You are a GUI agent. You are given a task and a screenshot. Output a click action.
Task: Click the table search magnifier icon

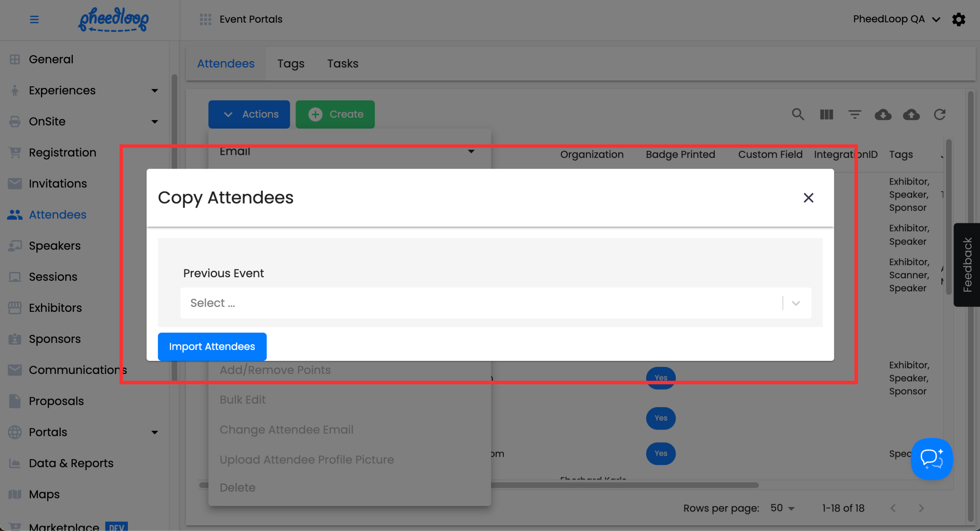coord(798,114)
